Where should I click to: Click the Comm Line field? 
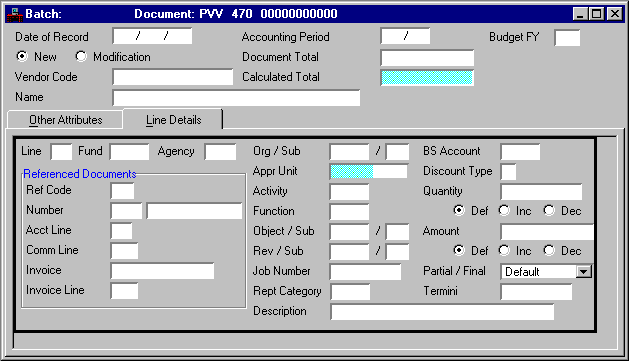coord(124,251)
